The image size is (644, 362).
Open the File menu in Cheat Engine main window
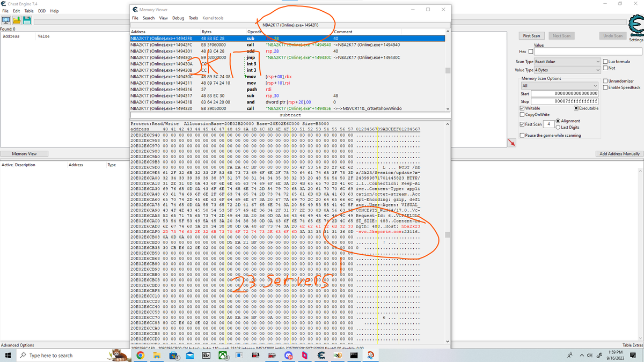click(x=5, y=11)
